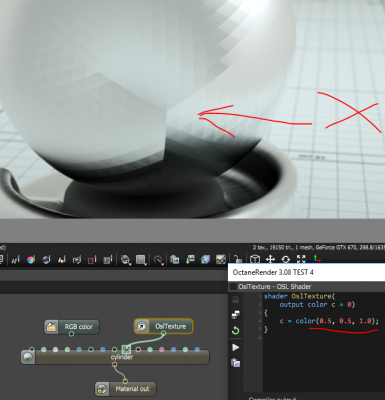This screenshot has width=385, height=400.
Task: Click the paste clipboard icon below the play arrow
Action: [x=236, y=363]
